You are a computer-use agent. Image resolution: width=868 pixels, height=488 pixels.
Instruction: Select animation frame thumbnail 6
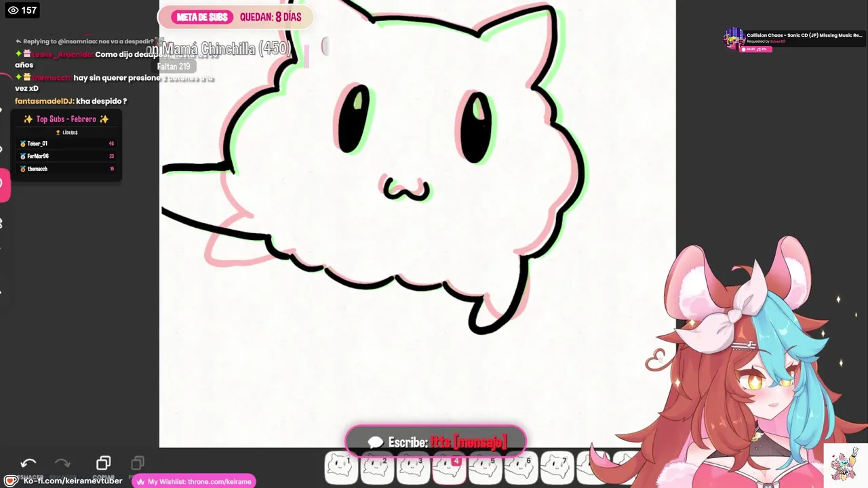(x=520, y=467)
